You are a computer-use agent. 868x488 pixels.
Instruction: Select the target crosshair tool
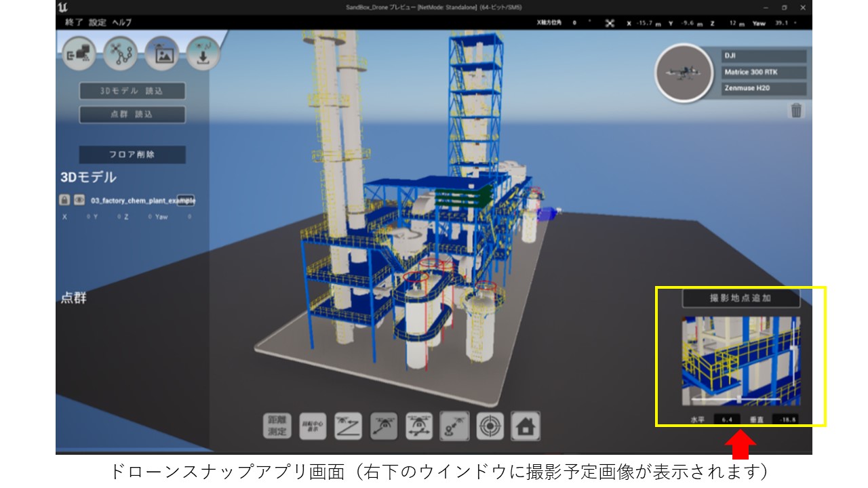(489, 426)
